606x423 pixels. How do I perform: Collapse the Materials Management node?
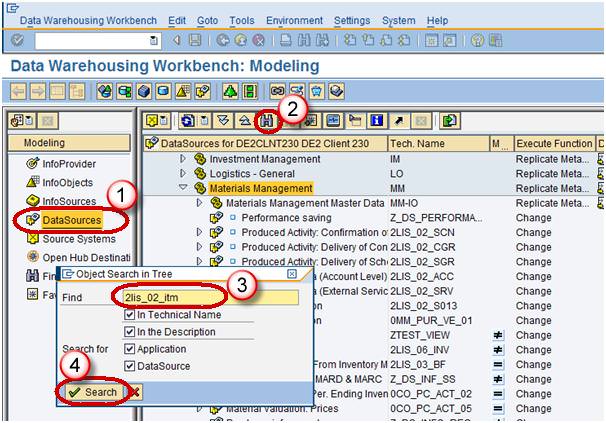coord(183,187)
